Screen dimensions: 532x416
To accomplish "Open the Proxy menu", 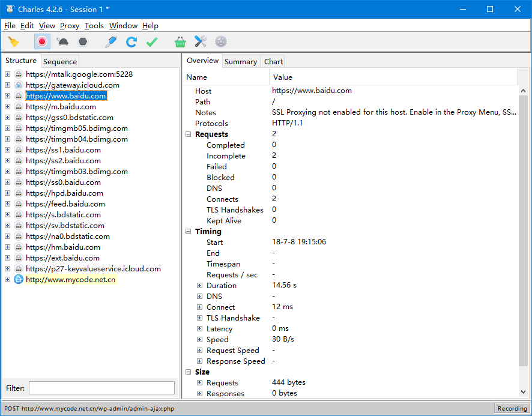I will (70, 26).
